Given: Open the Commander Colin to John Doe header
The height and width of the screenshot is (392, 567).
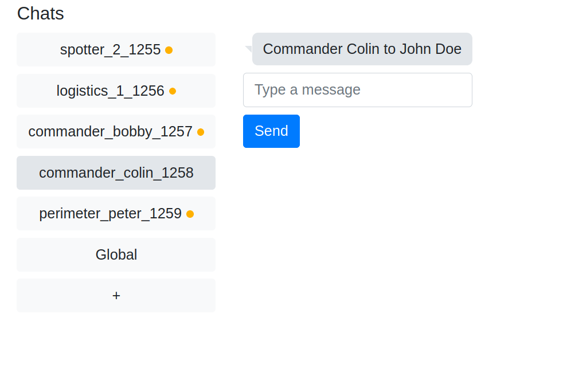Looking at the screenshot, I should coord(362,49).
